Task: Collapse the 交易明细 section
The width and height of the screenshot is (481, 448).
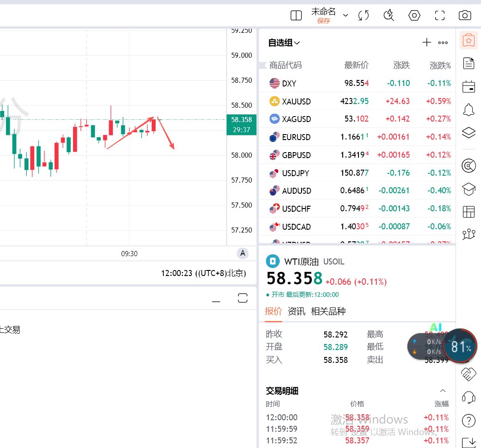Action: (x=443, y=391)
